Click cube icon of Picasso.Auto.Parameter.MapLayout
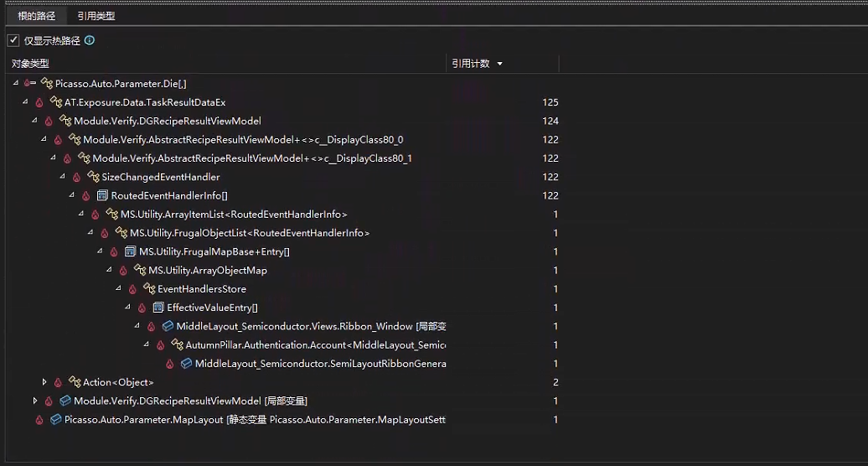 (x=55, y=419)
